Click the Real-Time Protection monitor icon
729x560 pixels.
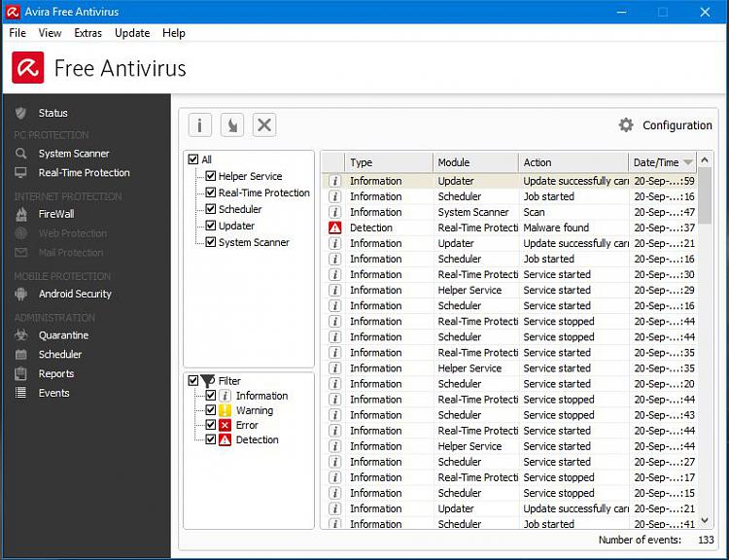20,172
